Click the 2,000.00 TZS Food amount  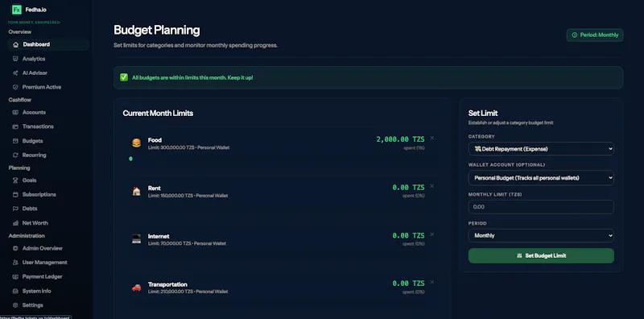click(400, 140)
